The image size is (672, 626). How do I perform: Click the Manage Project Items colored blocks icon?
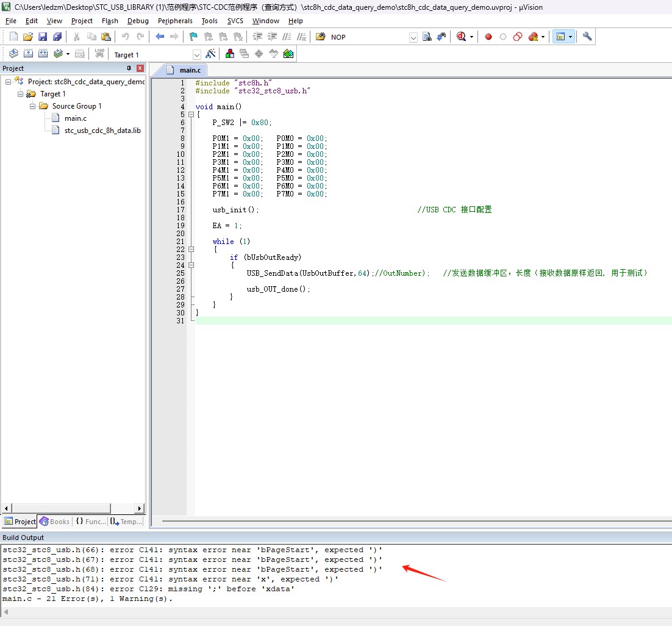[x=230, y=54]
